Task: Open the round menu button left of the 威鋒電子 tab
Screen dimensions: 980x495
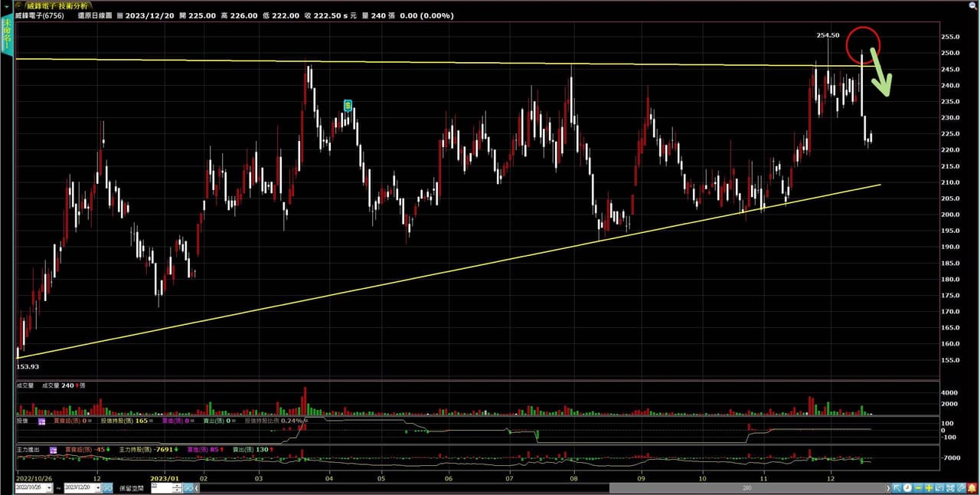Action: click(x=20, y=5)
